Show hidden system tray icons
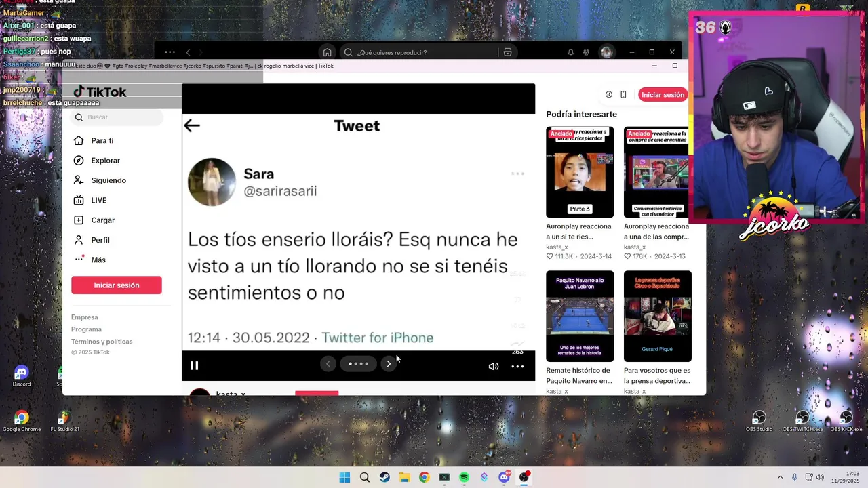Viewport: 868px width, 488px height. (780, 477)
